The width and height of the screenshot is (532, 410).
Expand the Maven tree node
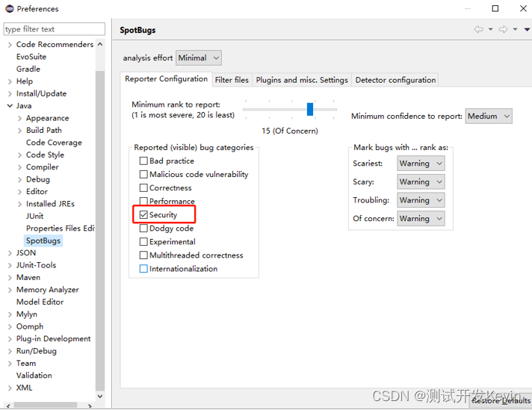click(x=10, y=277)
